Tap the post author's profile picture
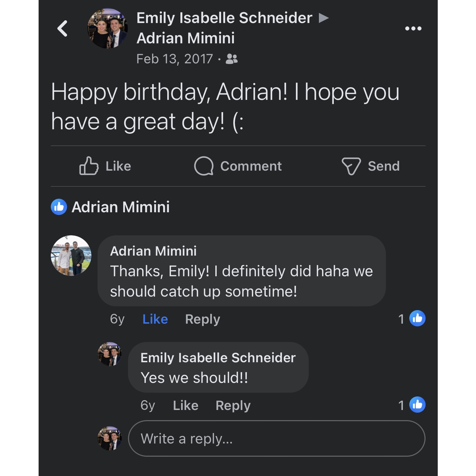 (108, 28)
